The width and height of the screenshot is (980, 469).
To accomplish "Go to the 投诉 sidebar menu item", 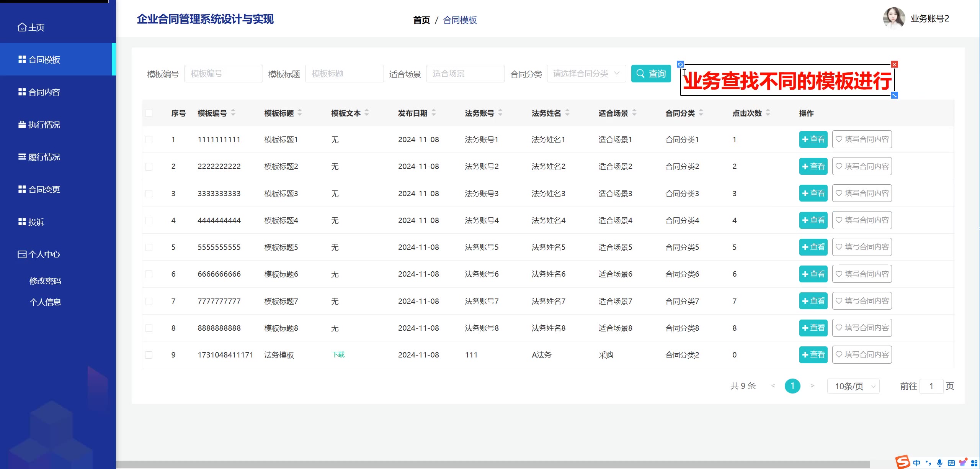I will coord(36,222).
